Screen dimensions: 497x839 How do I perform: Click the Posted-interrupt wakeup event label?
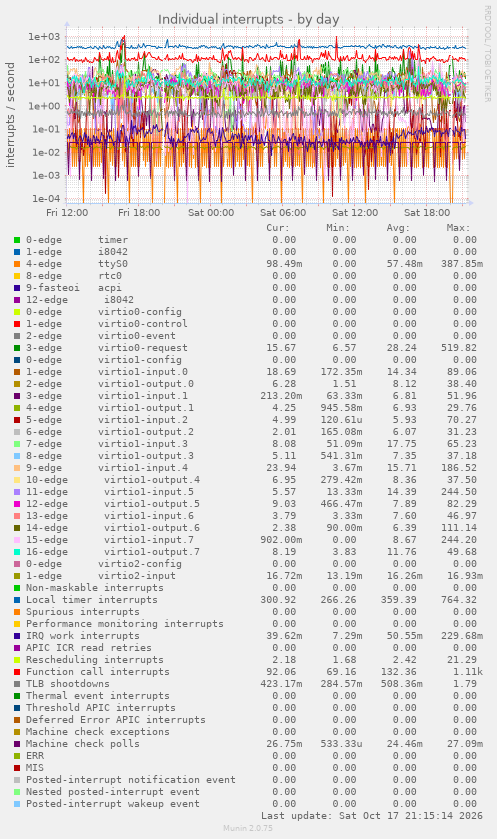click(113, 804)
